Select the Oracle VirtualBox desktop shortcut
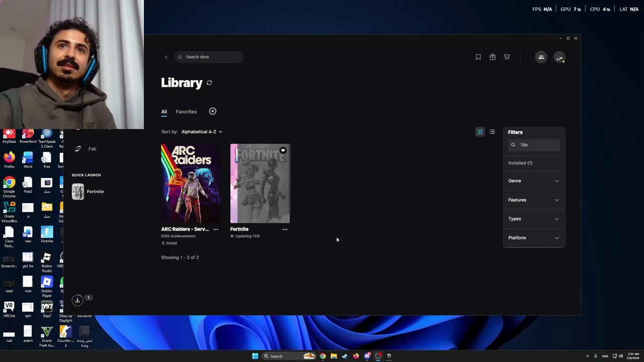The image size is (644, 362). tap(9, 212)
